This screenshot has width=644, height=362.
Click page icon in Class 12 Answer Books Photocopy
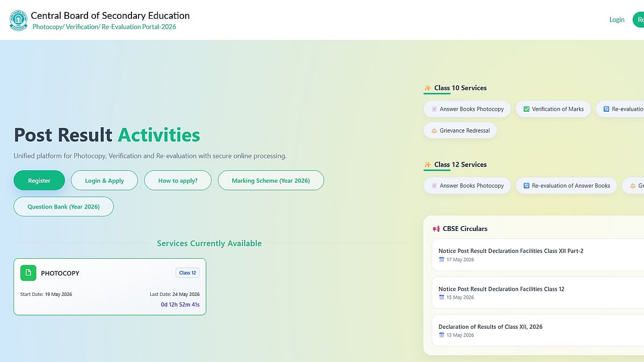435,186
